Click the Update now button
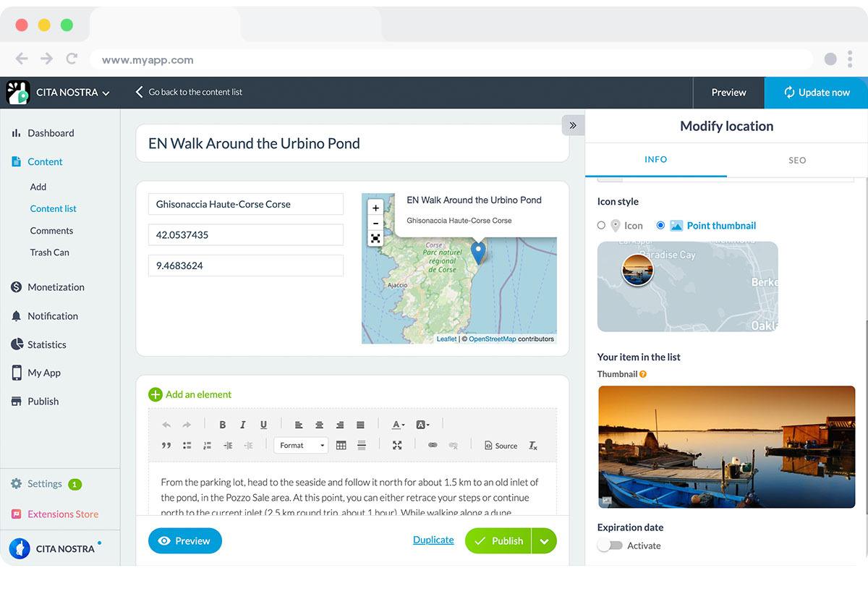 pyautogui.click(x=816, y=93)
